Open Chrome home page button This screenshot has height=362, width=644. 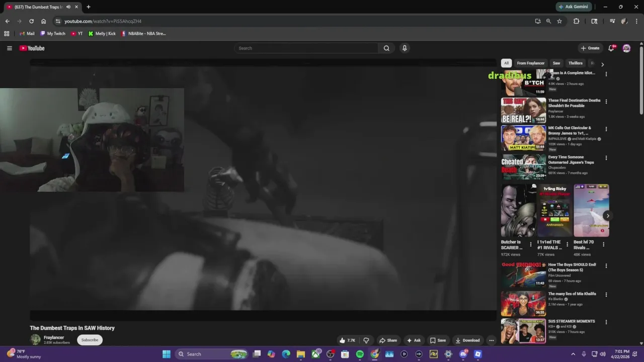point(43,21)
